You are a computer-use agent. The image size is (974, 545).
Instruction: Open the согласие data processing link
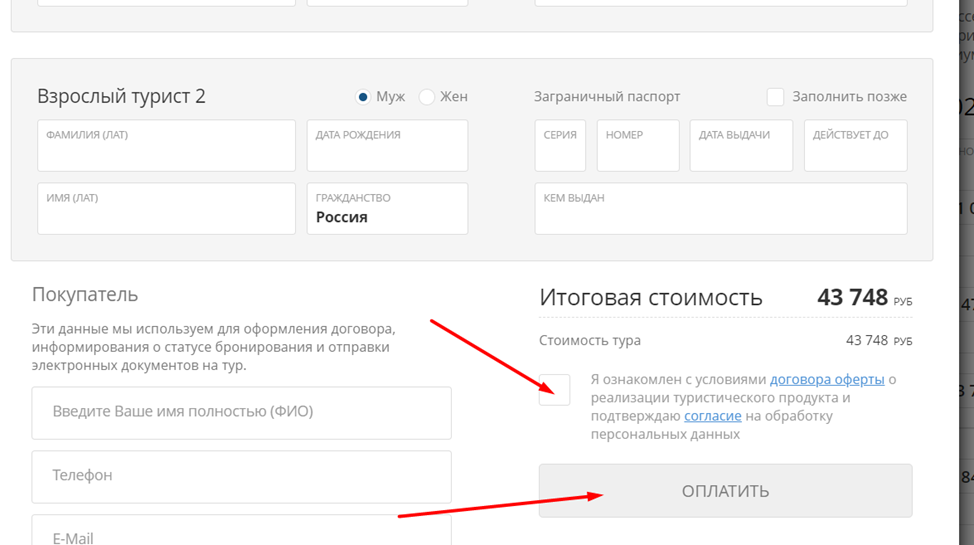(x=712, y=416)
